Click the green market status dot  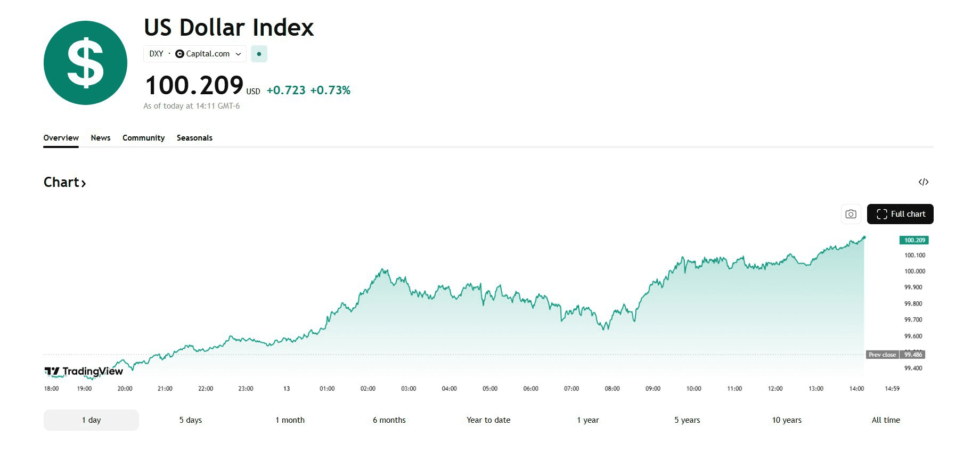[259, 54]
